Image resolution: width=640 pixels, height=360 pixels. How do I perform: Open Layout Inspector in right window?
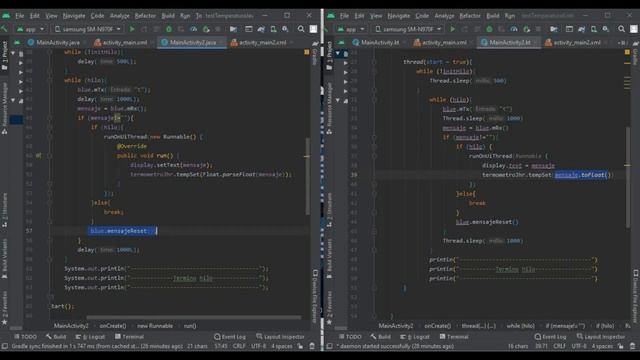pos(600,337)
